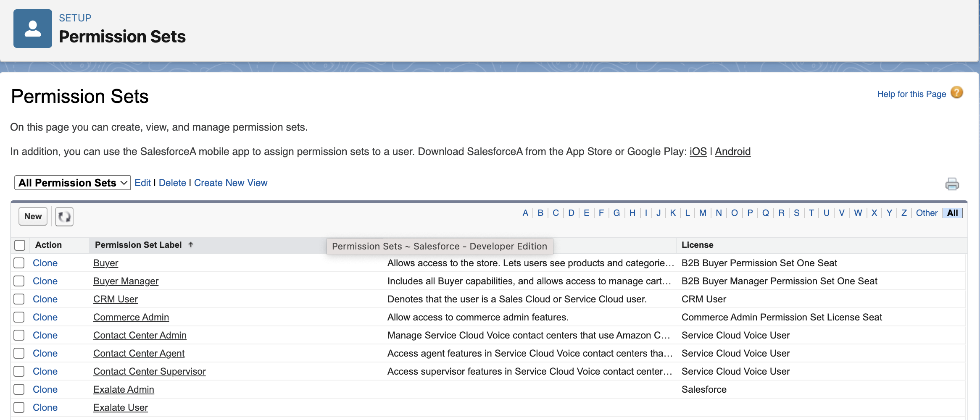Click the sort arrow beside Permission Set Label
The image size is (980, 420).
point(191,244)
